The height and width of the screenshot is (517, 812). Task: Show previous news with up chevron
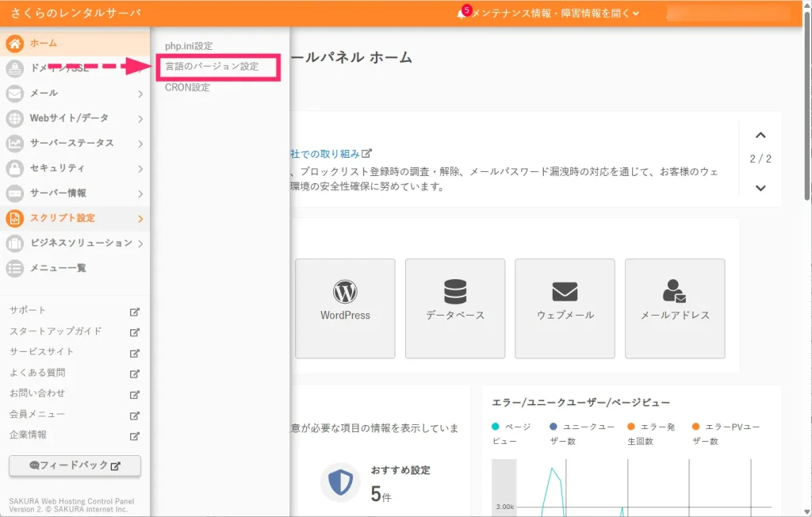(x=760, y=136)
